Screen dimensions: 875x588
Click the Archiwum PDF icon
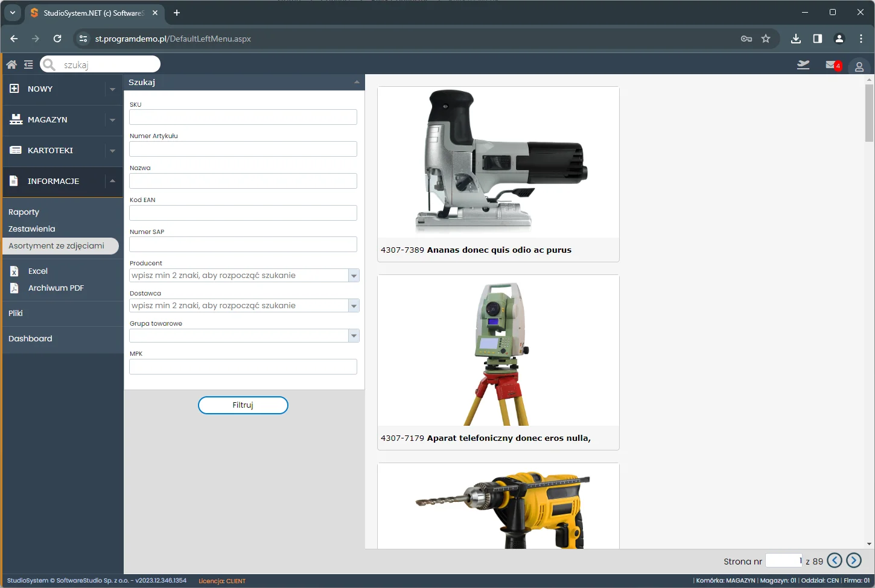click(x=14, y=288)
